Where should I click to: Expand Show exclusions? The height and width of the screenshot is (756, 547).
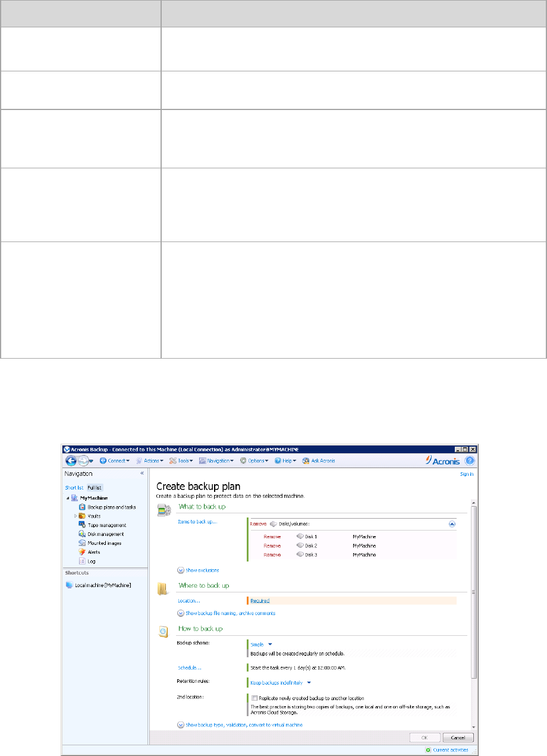click(x=198, y=570)
